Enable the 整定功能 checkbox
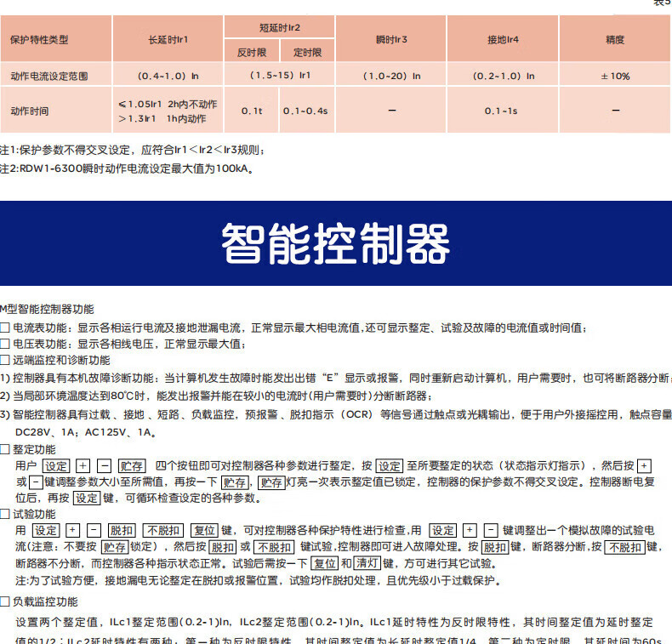The image size is (672, 644). (5, 449)
